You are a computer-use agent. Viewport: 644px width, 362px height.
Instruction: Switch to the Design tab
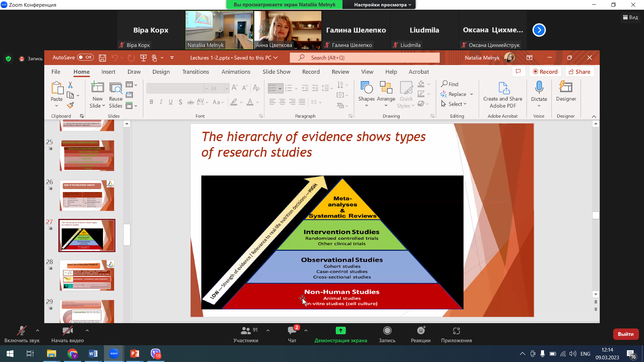tap(161, 72)
